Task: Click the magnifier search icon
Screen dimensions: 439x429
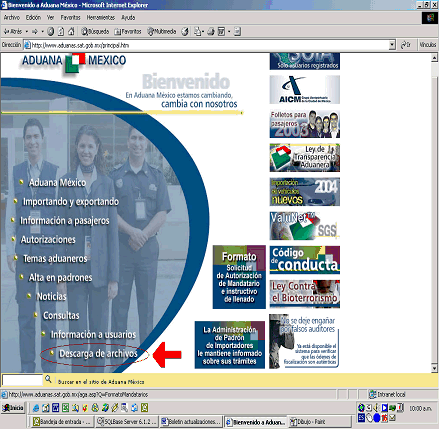Action: tap(48, 379)
